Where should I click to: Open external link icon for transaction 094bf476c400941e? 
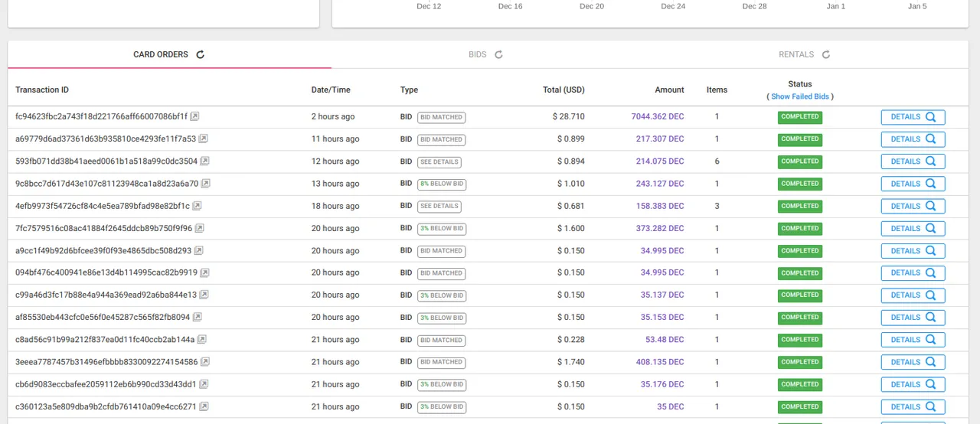(x=204, y=272)
